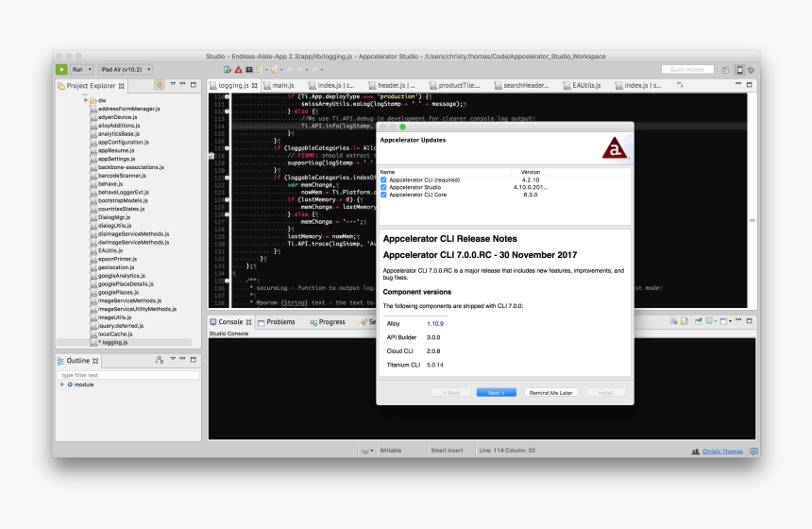Switch to the main.js editor tab
Image resolution: width=812 pixels, height=529 pixels.
pos(284,86)
